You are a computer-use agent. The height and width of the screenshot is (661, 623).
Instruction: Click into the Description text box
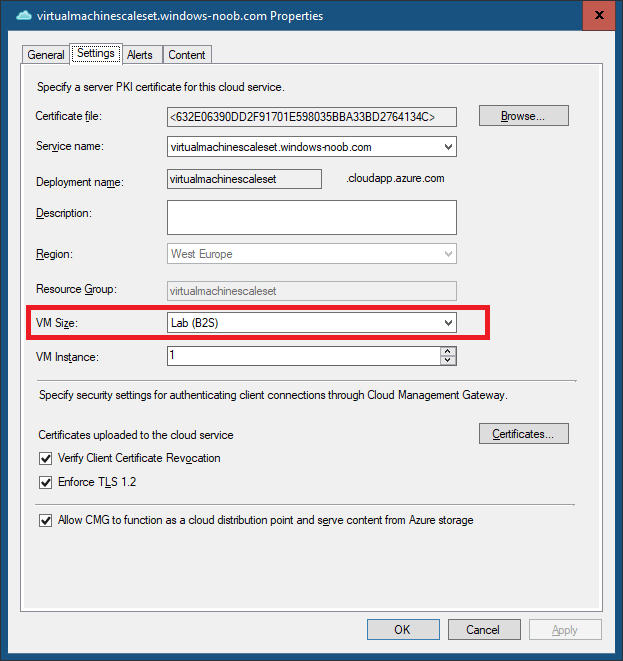[x=312, y=218]
